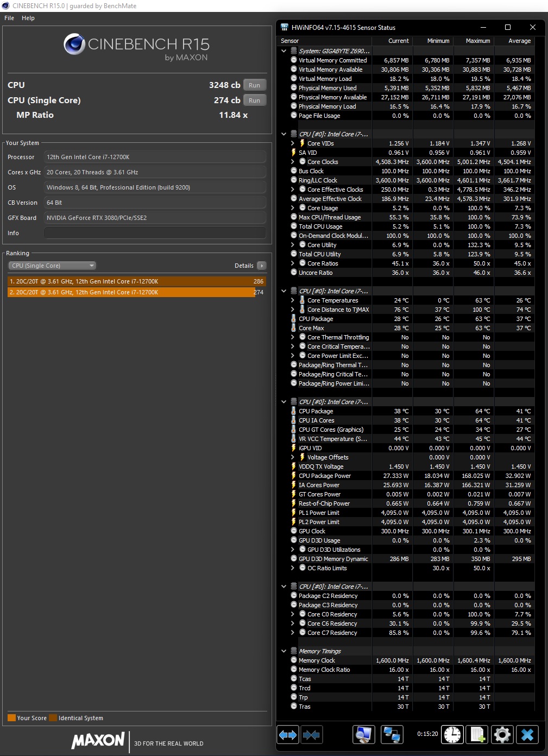Expand the Core Clocks sensor row

tap(293, 162)
